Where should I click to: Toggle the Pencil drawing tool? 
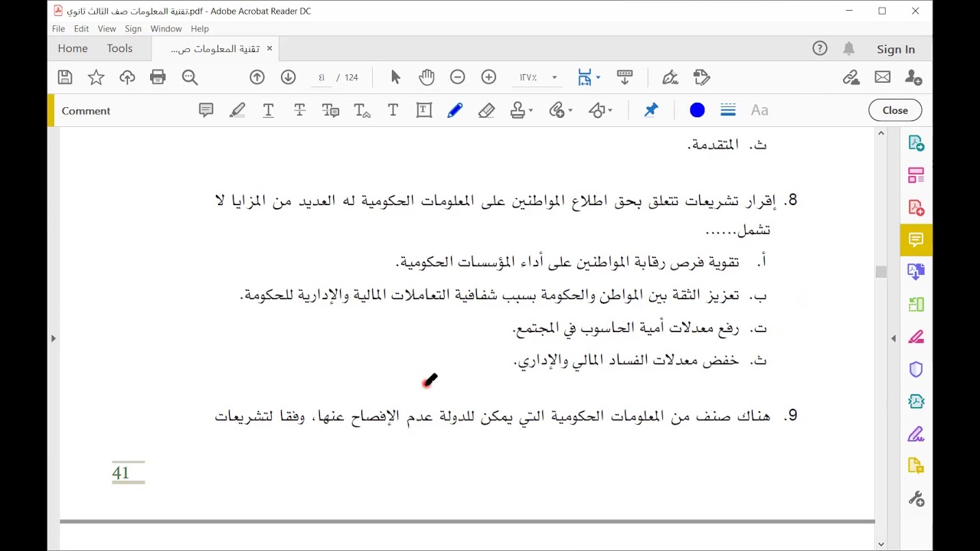[455, 110]
